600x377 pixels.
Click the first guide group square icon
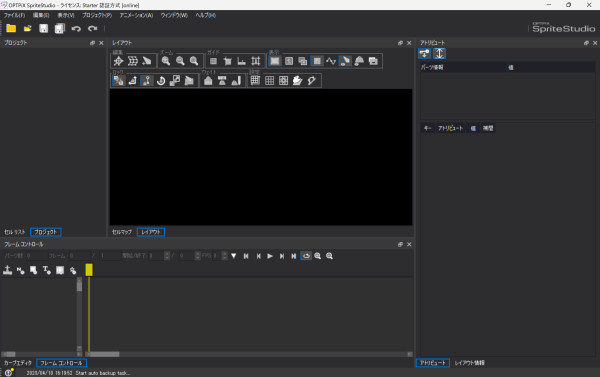[214, 61]
